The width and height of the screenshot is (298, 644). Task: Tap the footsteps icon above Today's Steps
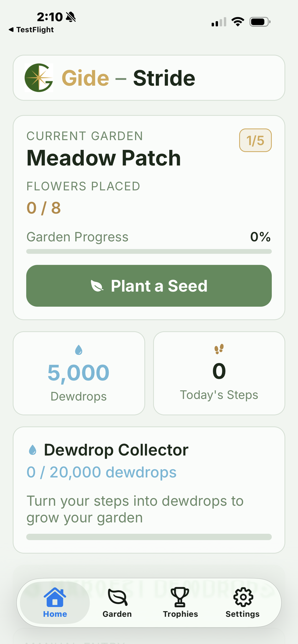[219, 349]
